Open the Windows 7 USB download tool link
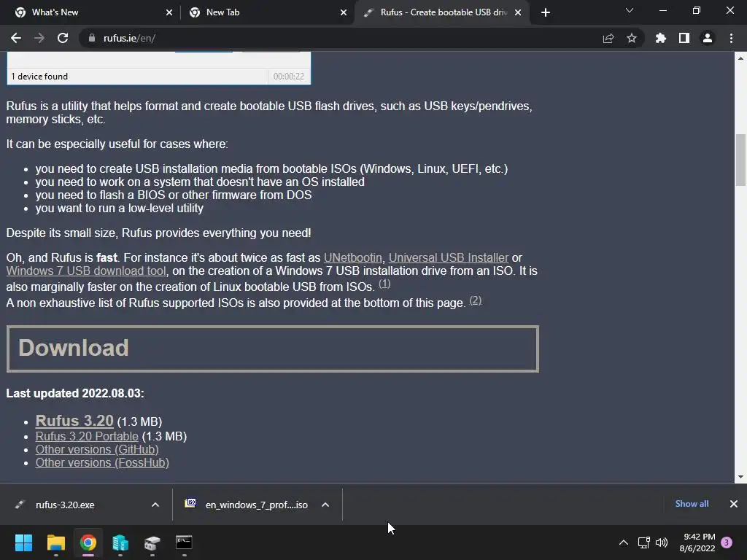The width and height of the screenshot is (747, 560). (x=86, y=271)
